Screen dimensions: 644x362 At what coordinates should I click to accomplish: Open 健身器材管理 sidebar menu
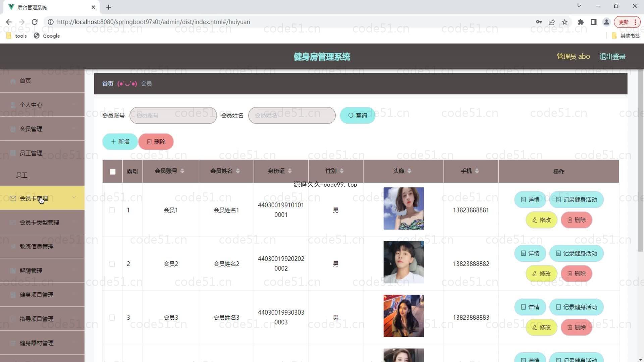pyautogui.click(x=42, y=343)
